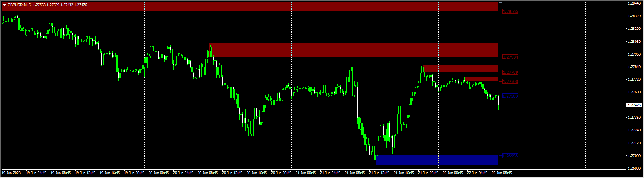This screenshot has height=178, width=644.
Task: Click the 22 Jun 00:45 time label
Action: tap(453, 173)
